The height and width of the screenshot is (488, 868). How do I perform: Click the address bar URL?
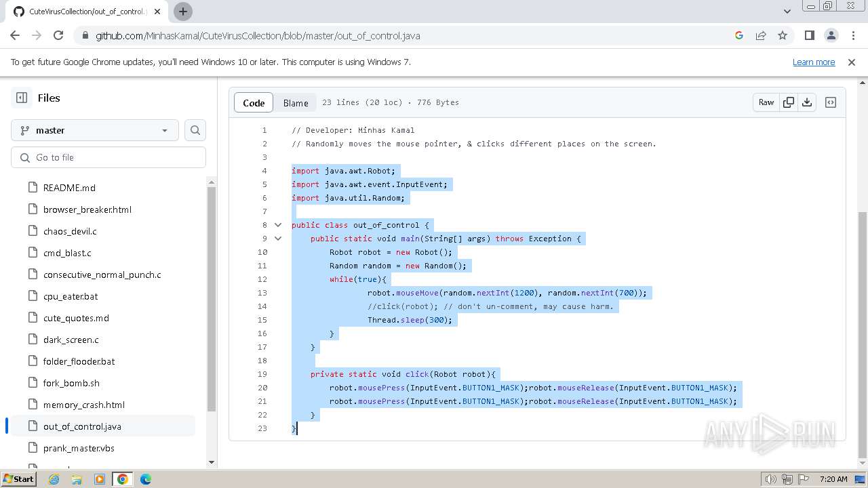coord(258,35)
